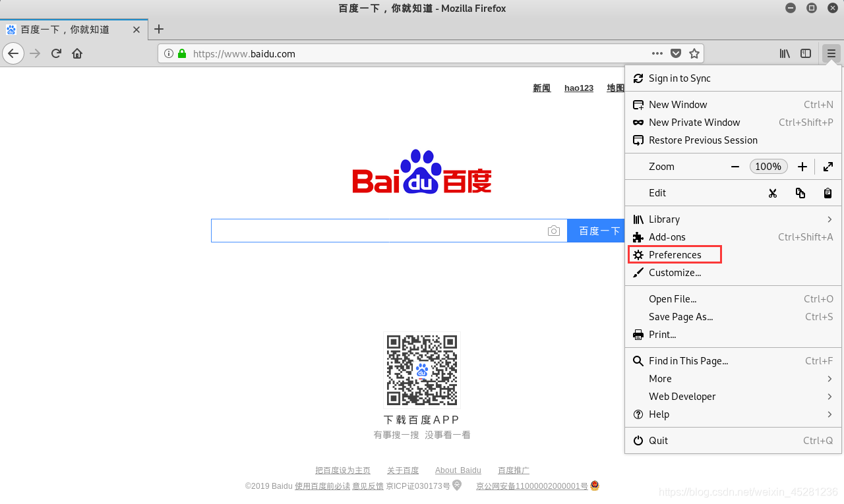The height and width of the screenshot is (504, 844).
Task: Click the QR code image
Action: click(422, 370)
